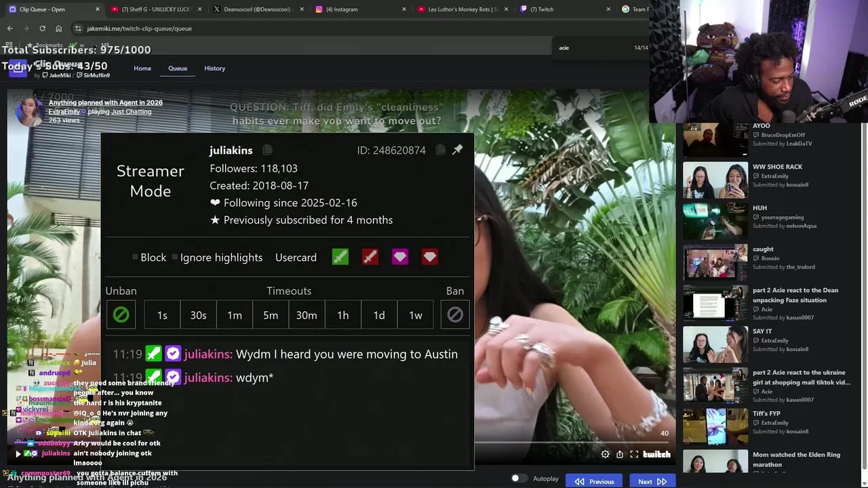Timeout juliakins for 1d

379,314
